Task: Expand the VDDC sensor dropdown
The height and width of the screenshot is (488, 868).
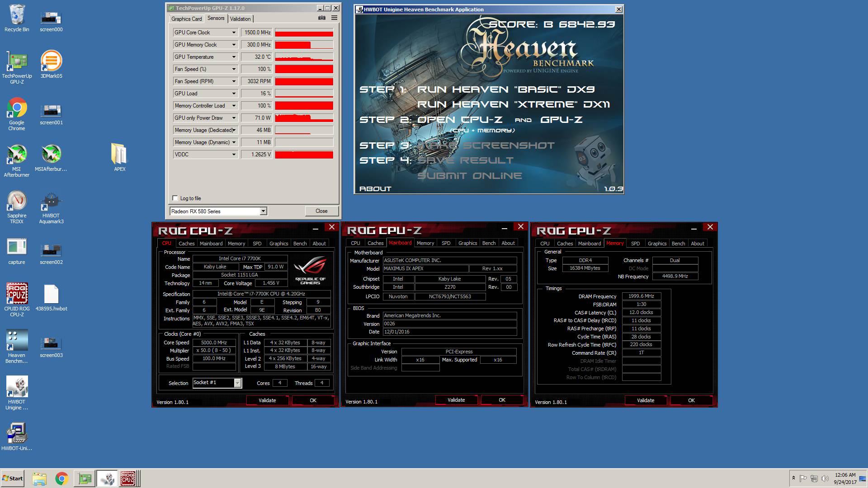Action: pos(234,155)
